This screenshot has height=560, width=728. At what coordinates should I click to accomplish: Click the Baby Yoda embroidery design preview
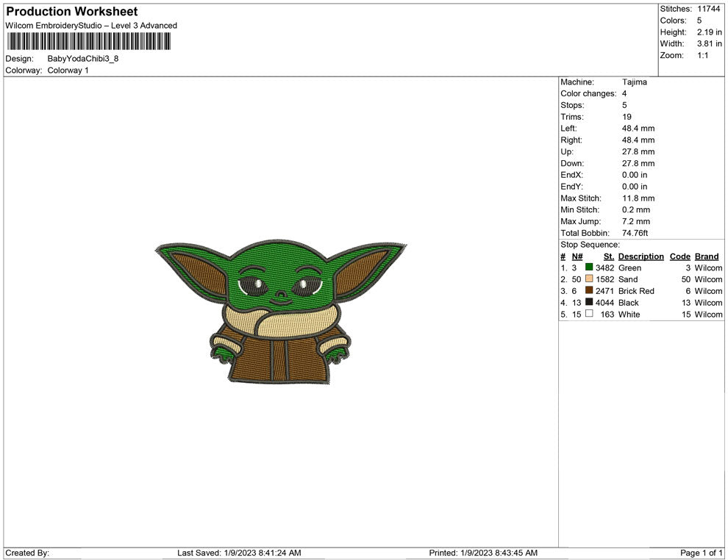281,312
